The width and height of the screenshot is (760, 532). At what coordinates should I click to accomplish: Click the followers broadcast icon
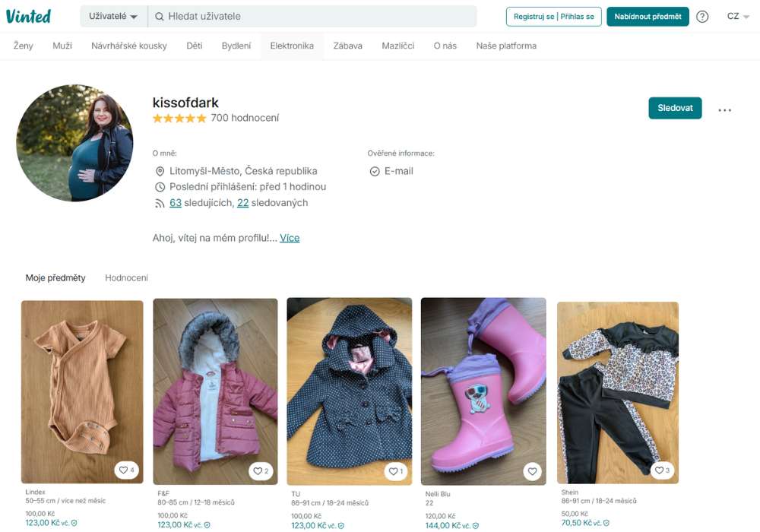(158, 203)
